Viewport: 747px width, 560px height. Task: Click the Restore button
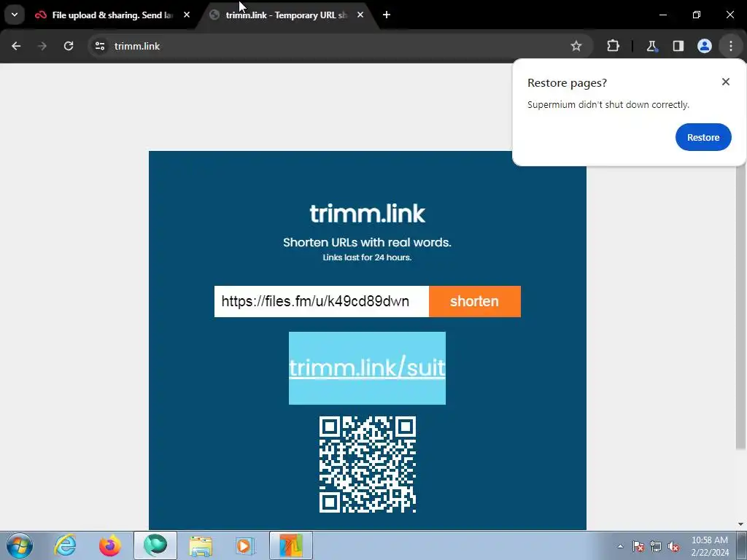[703, 137]
